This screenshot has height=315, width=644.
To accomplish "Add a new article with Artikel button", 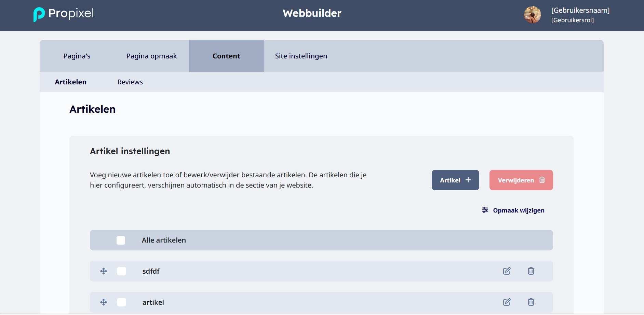I will coord(455,180).
